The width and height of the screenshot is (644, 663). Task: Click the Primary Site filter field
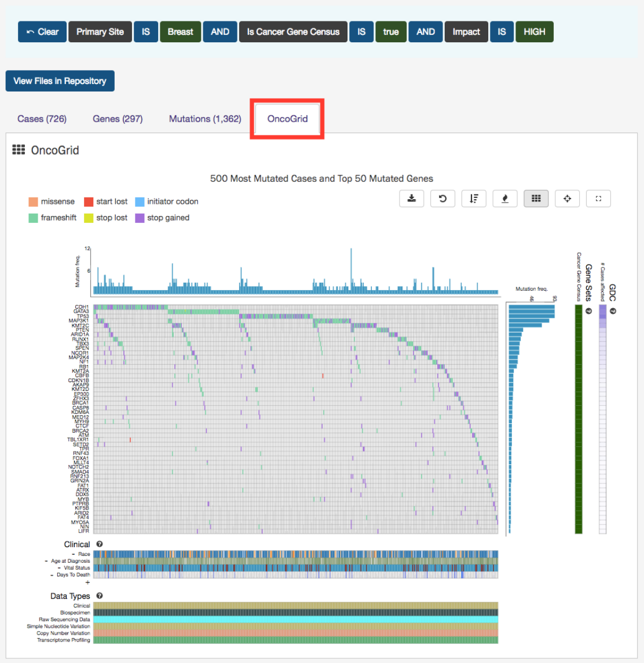point(100,32)
